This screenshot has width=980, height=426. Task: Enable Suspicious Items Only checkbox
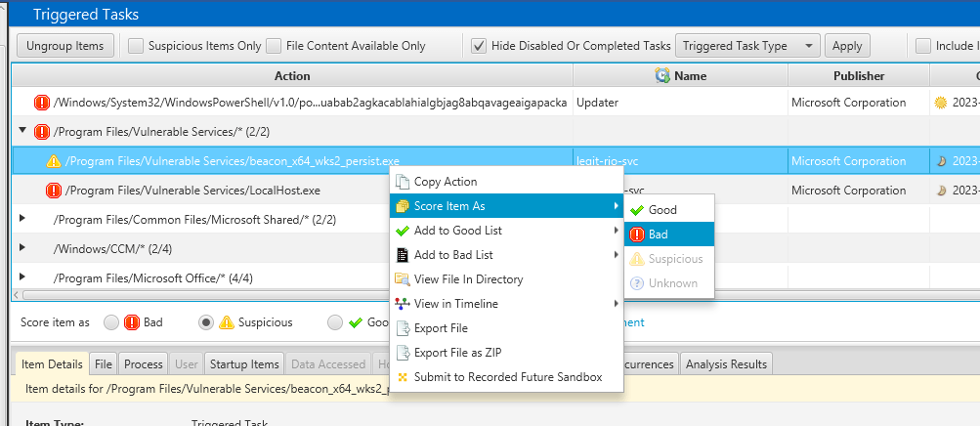(x=137, y=46)
